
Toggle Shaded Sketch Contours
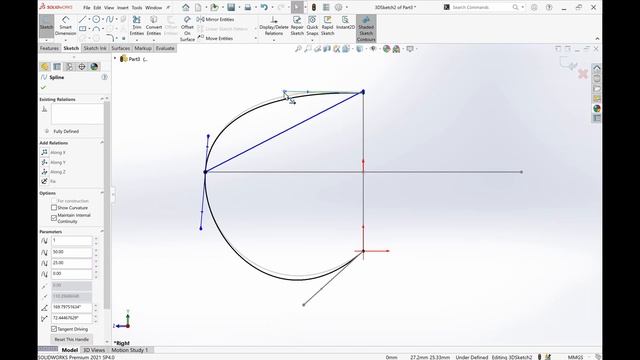366,29
